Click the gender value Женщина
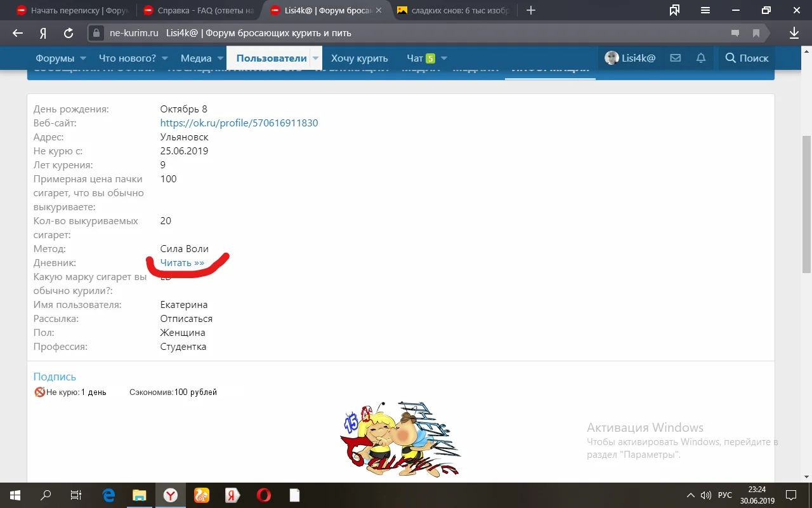Viewport: 812px width, 508px height. [x=183, y=333]
